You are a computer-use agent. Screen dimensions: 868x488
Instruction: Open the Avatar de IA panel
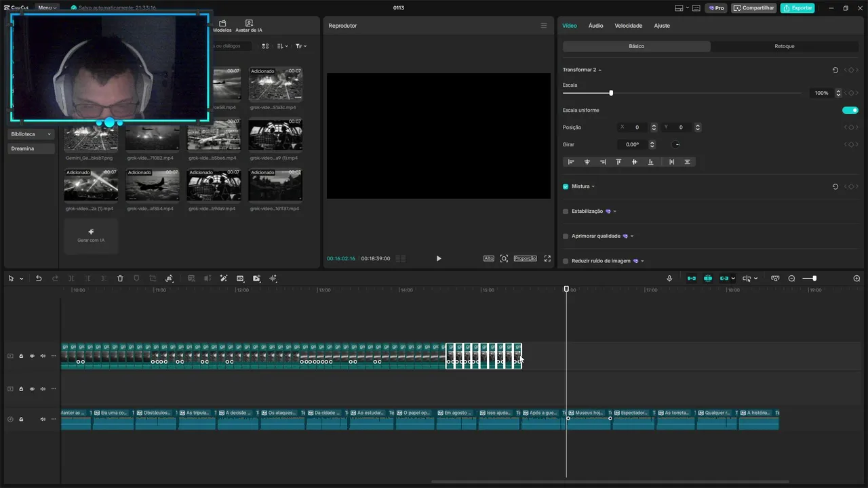[x=249, y=26]
